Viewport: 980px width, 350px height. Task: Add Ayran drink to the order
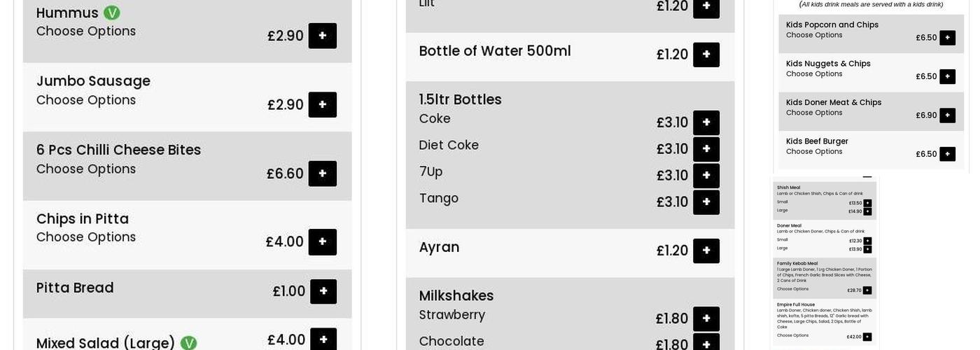point(706,251)
